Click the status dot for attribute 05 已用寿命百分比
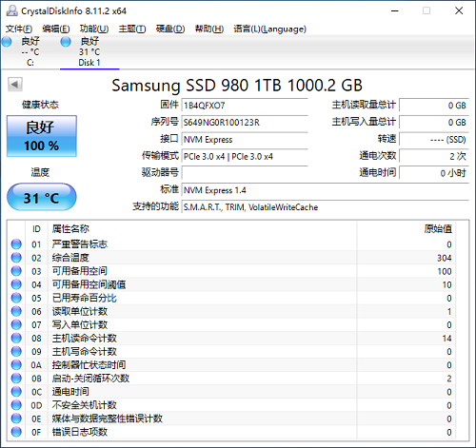Viewport: 476px width, 448px height. coord(16,298)
